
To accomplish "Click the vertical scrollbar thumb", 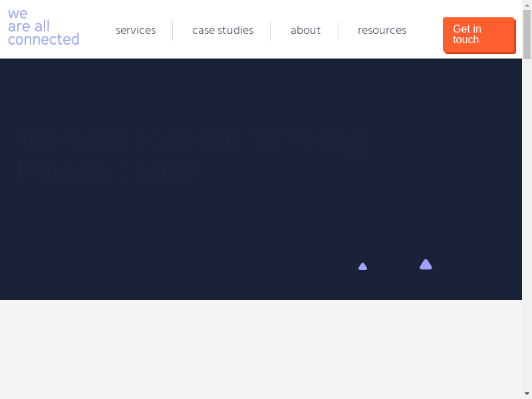I will tap(527, 35).
